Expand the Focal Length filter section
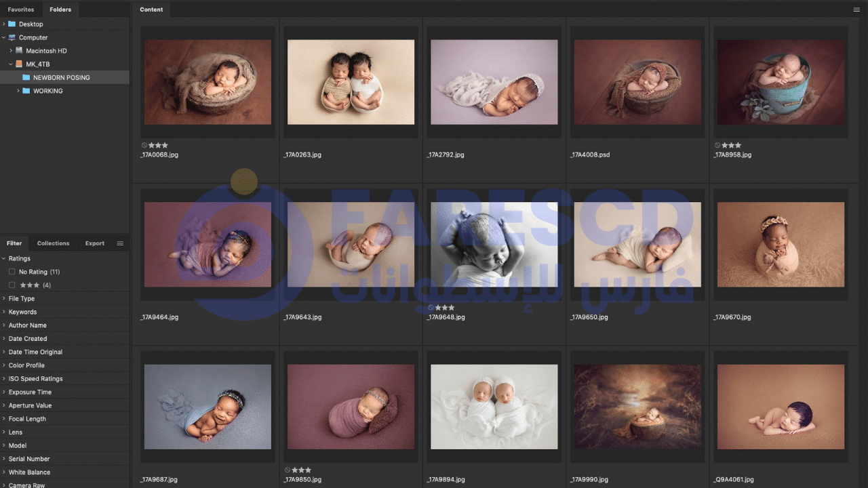The image size is (868, 488). pos(4,419)
